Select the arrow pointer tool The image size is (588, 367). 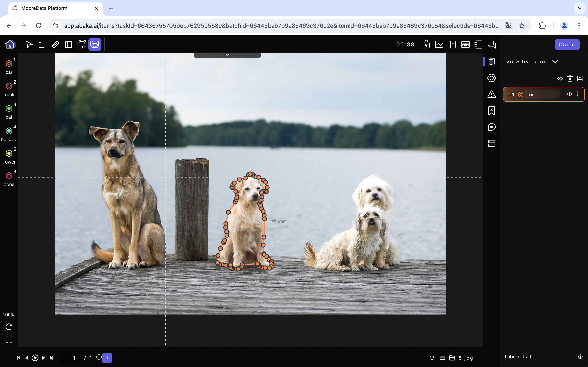pos(29,44)
